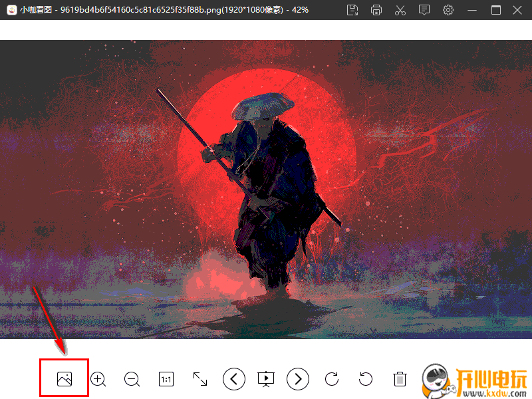Maximize the image viewer window
Screen dimensions: 532x399
(x=496, y=10)
